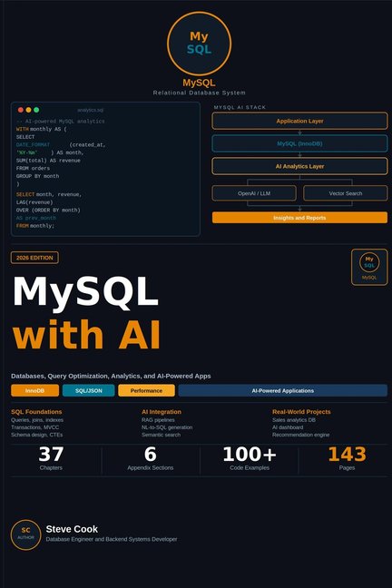The image size is (392, 588).
Task: Click the MYSQL AI STACK heading
Action: tap(240, 107)
